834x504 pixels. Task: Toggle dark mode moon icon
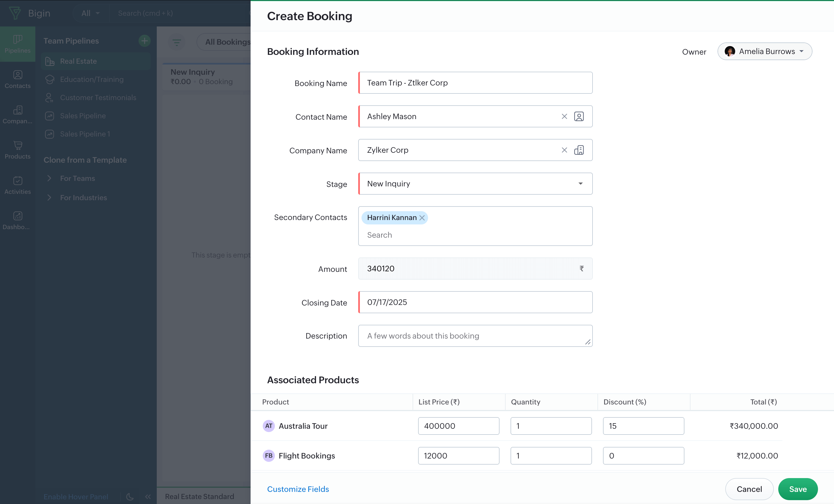[130, 497]
